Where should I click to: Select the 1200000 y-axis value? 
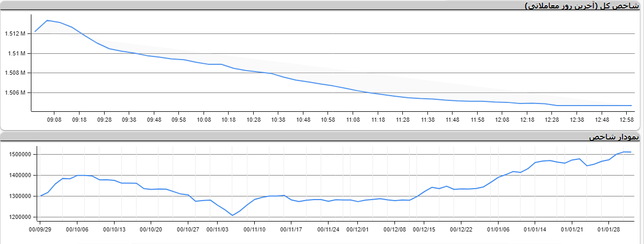[x=18, y=217]
